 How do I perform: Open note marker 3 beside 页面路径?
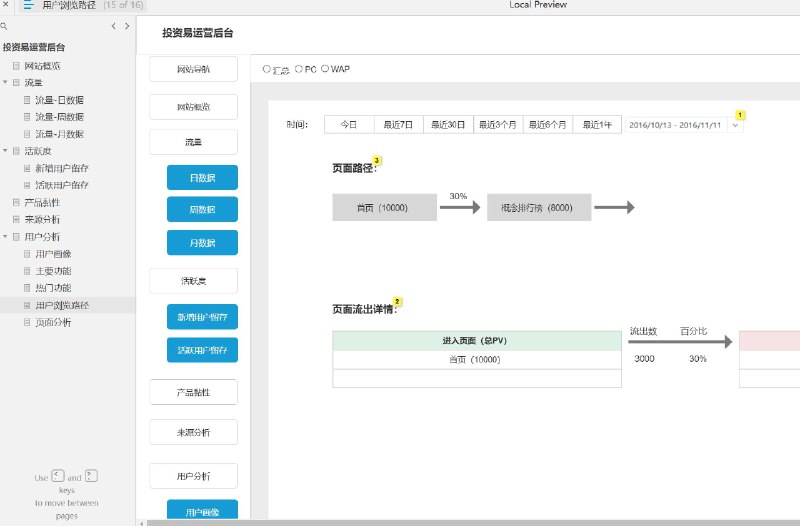point(377,161)
